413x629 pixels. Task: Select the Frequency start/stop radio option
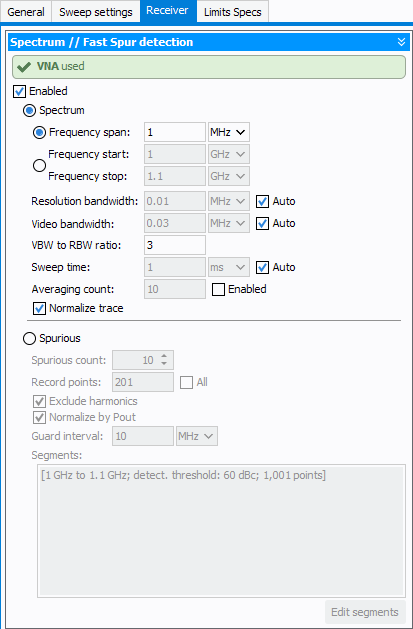coord(39,165)
